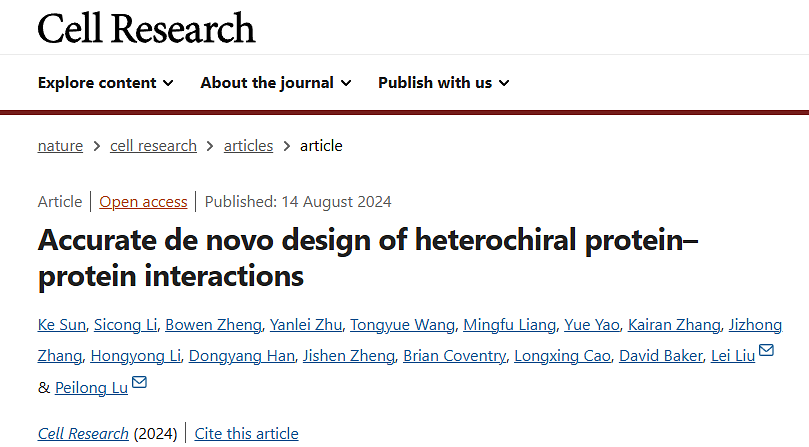Click the email icon beside Peilong Lu

(140, 382)
